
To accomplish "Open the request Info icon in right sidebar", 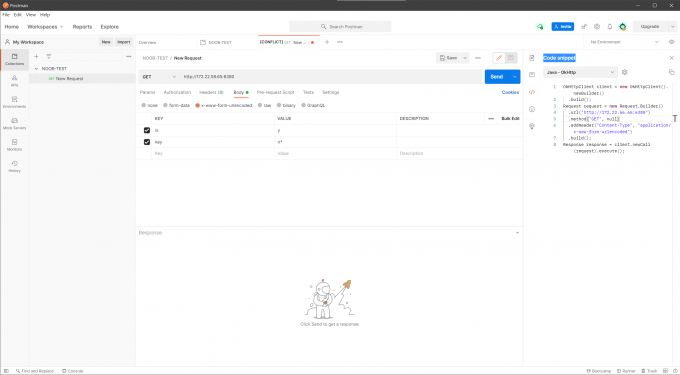I will [532, 109].
